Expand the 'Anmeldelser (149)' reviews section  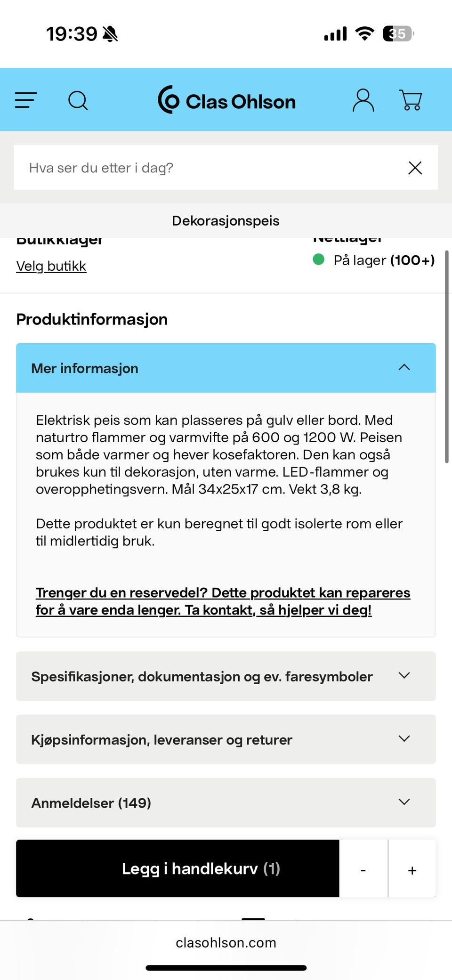226,802
